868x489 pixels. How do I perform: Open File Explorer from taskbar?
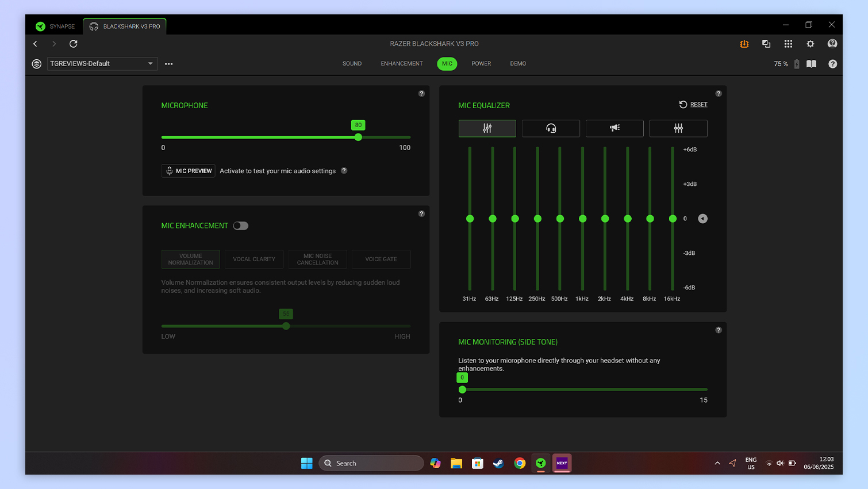pyautogui.click(x=456, y=463)
